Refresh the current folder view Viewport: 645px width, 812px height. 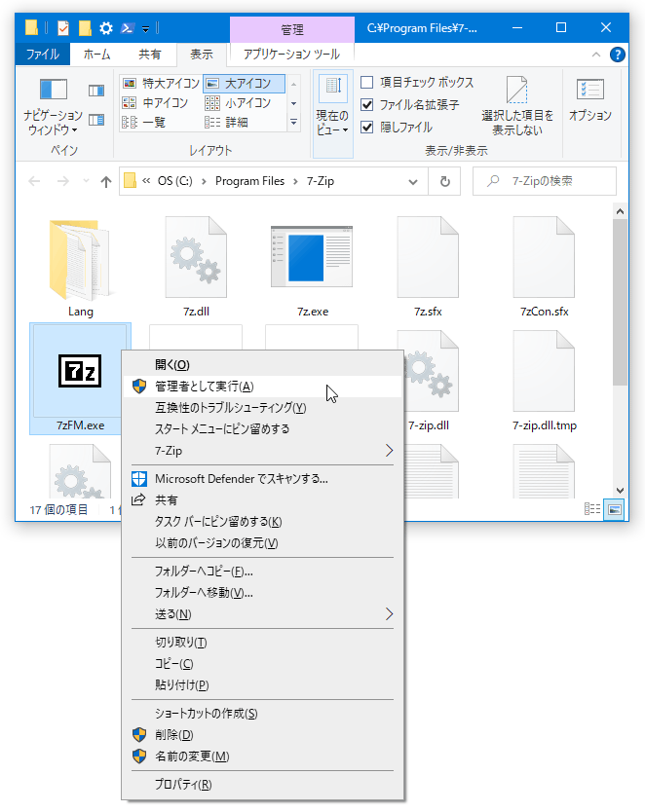[444, 181]
